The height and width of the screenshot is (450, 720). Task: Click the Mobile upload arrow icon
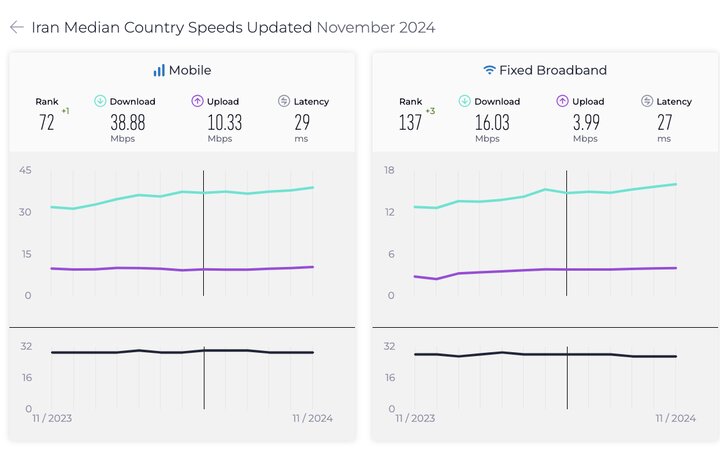tap(198, 101)
